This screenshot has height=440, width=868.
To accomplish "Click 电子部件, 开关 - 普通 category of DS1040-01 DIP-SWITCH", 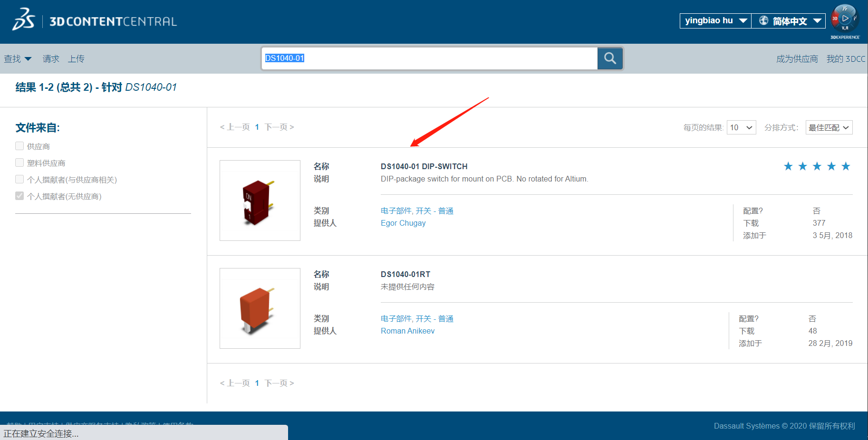I will pos(417,210).
